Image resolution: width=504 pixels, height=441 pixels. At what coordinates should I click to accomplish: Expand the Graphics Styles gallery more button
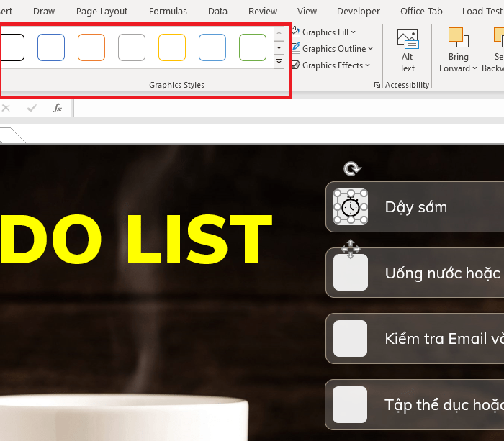279,63
